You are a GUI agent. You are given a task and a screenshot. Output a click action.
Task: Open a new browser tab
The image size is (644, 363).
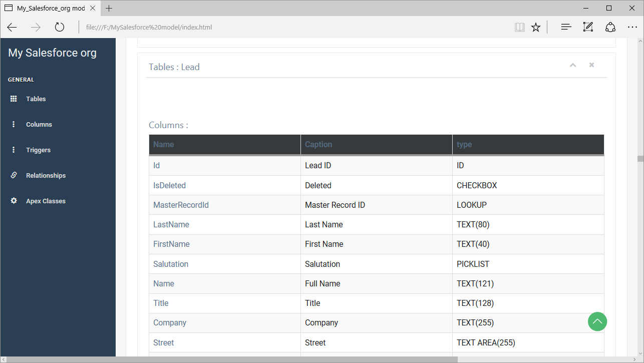pos(109,8)
